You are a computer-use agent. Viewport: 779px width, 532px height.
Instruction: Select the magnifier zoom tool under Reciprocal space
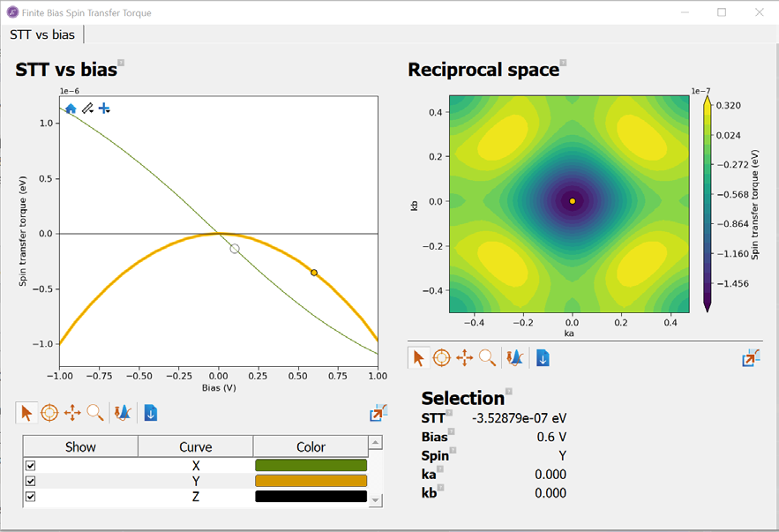pyautogui.click(x=487, y=357)
